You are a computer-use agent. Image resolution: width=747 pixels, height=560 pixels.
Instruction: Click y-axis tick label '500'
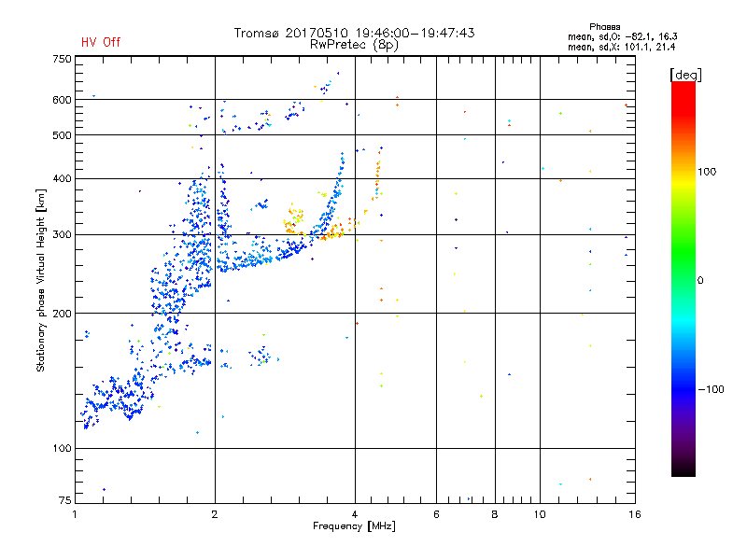point(62,135)
